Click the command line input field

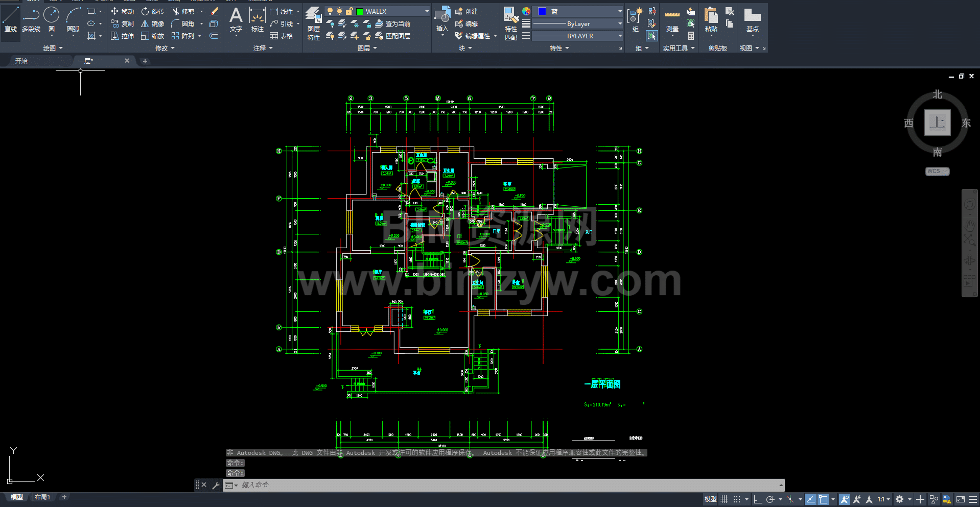pos(506,485)
